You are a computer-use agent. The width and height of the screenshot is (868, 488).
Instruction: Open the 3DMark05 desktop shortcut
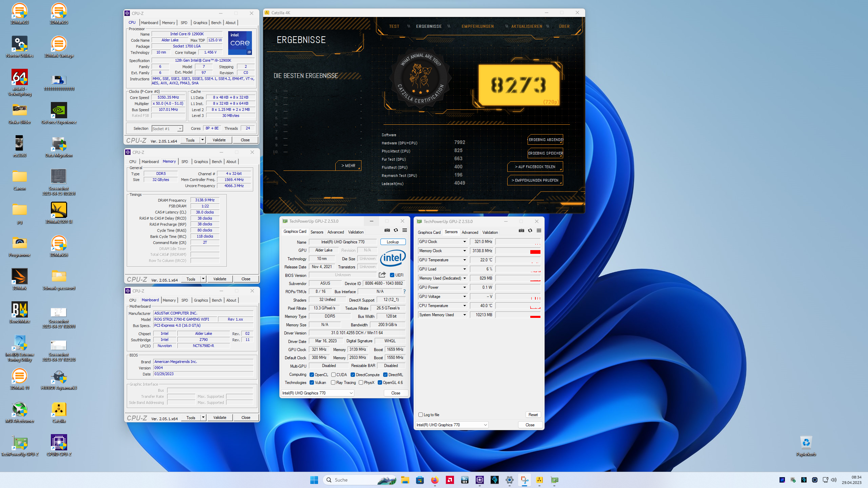[59, 14]
